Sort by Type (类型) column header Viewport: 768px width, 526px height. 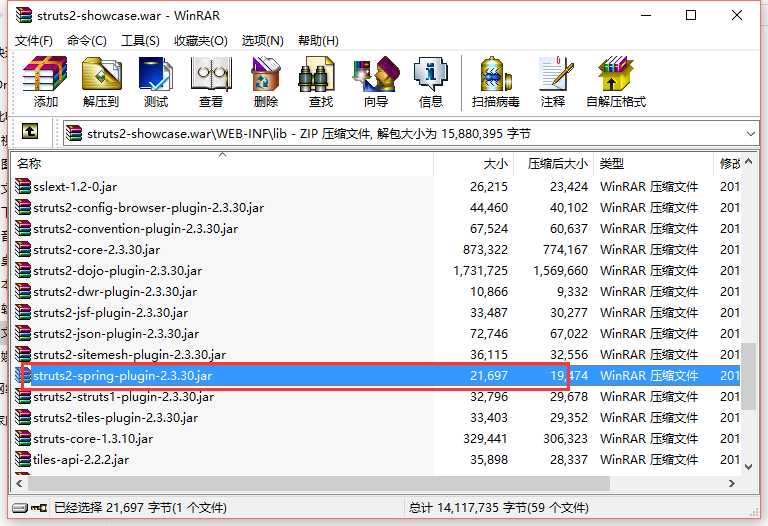[x=653, y=164]
